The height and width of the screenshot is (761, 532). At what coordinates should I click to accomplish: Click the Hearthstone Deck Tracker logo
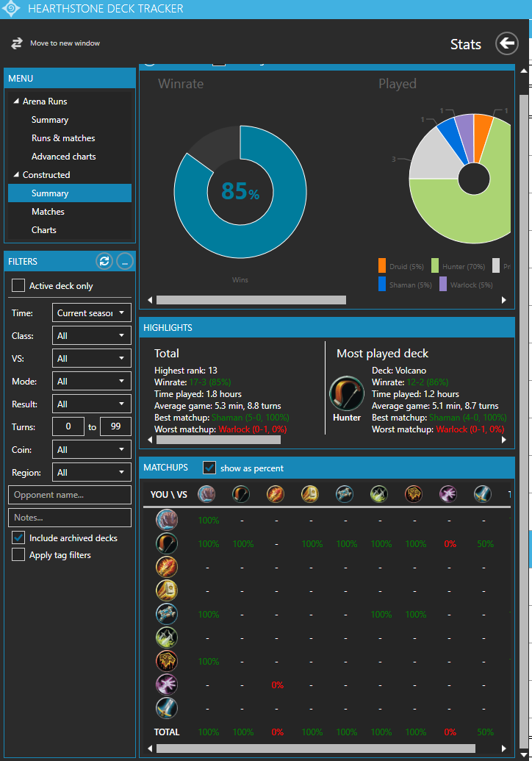[11, 9]
